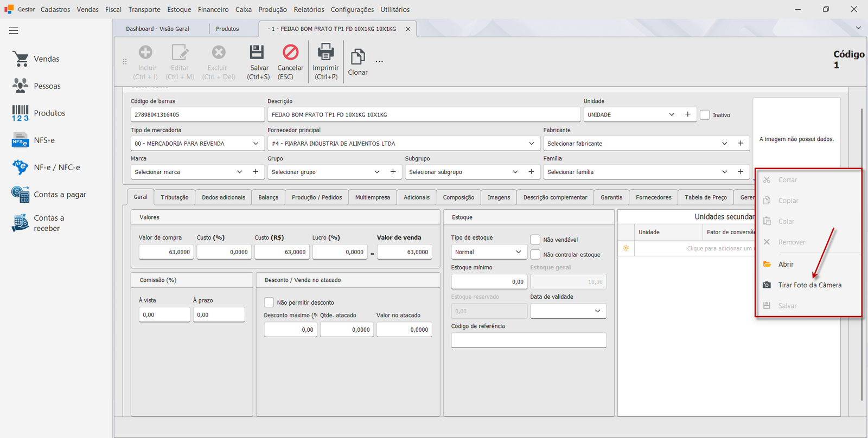
Task: Open Vendas from the sidebar cart icon
Action: click(x=21, y=59)
